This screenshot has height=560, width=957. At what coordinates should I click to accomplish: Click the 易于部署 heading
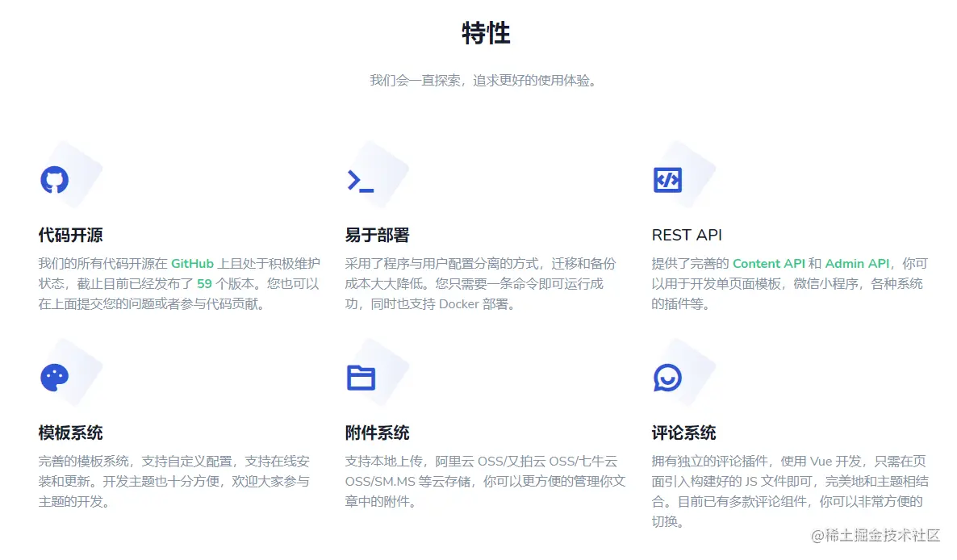coord(377,235)
